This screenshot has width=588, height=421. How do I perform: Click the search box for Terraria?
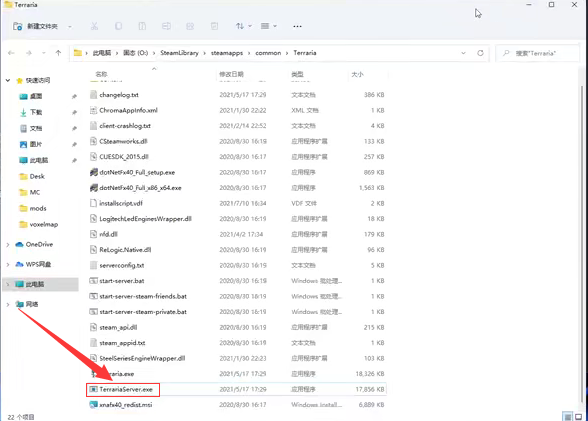point(537,53)
